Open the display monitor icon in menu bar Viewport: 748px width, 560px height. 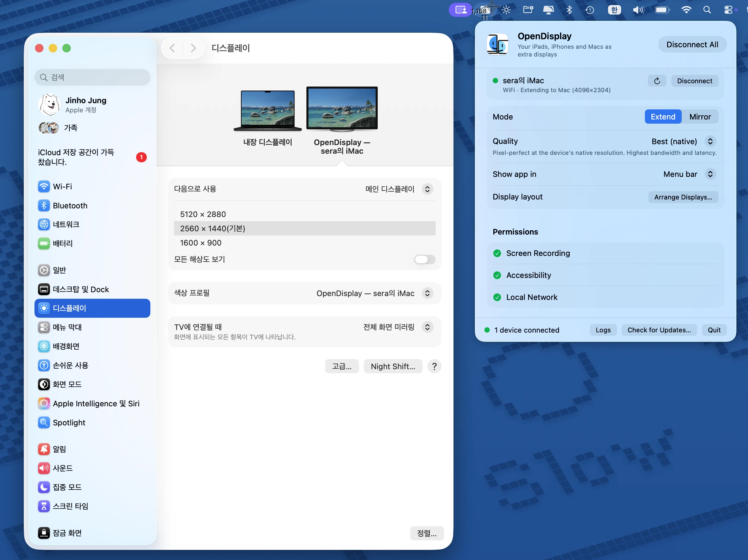pos(548,10)
